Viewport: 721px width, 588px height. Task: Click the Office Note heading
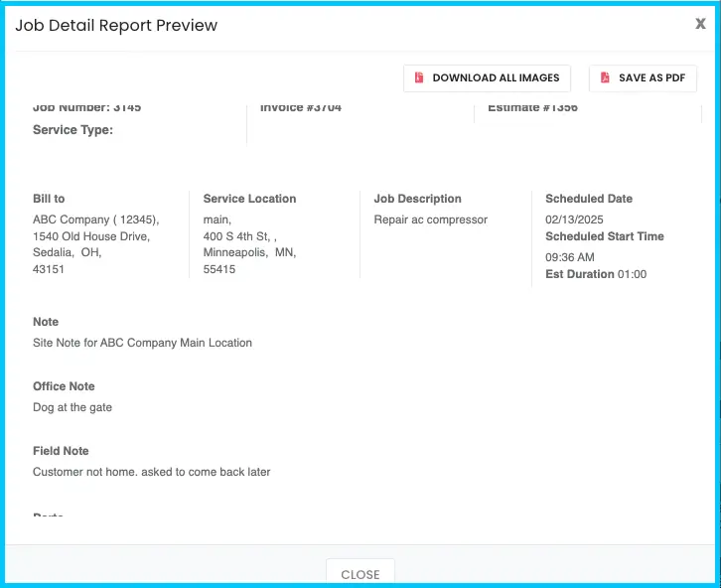pos(64,386)
